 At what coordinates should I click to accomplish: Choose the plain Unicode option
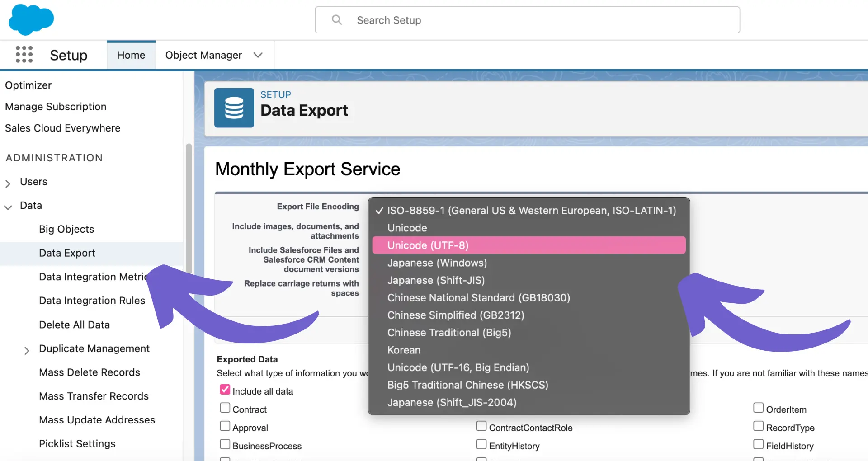529,228
